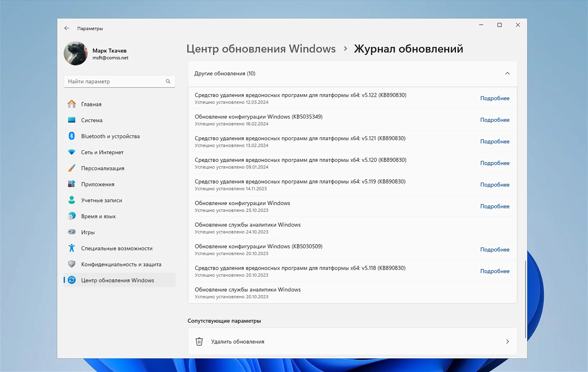Open Подробнее for v5.122 KB890830

(495, 98)
